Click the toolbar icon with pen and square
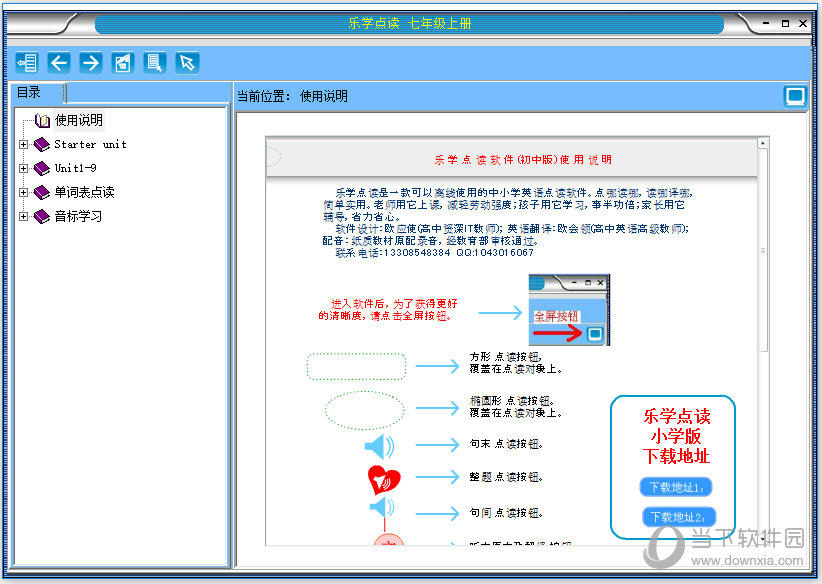The image size is (822, 584). click(x=123, y=63)
